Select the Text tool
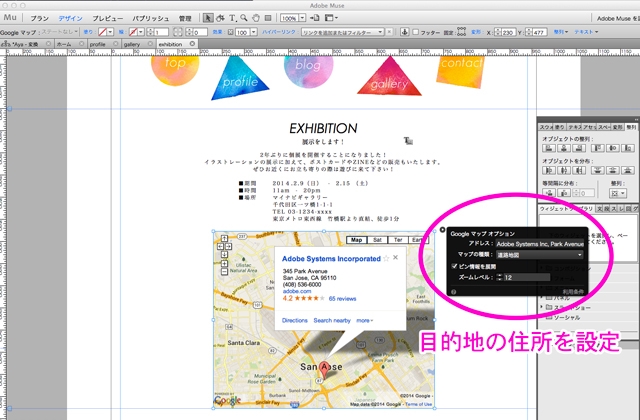The height and width of the screenshot is (420, 640). [232, 18]
